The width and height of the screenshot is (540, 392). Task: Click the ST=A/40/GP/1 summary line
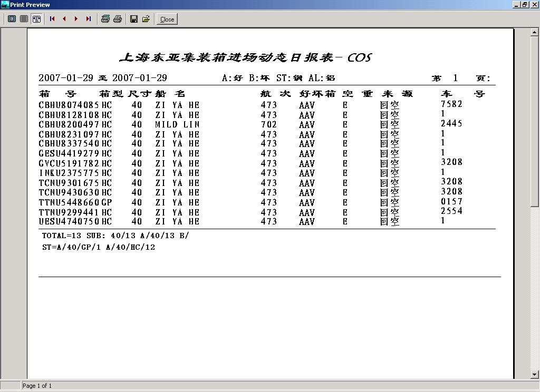(99, 247)
